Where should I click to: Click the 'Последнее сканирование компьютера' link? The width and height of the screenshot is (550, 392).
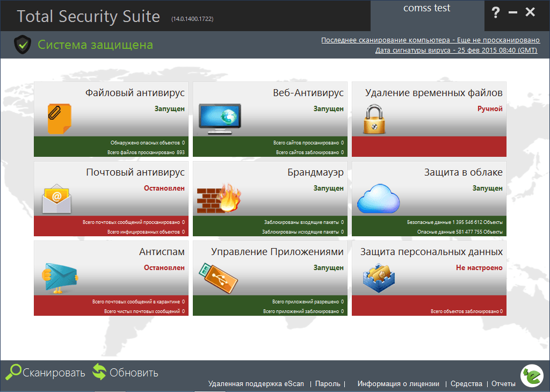[430, 39]
